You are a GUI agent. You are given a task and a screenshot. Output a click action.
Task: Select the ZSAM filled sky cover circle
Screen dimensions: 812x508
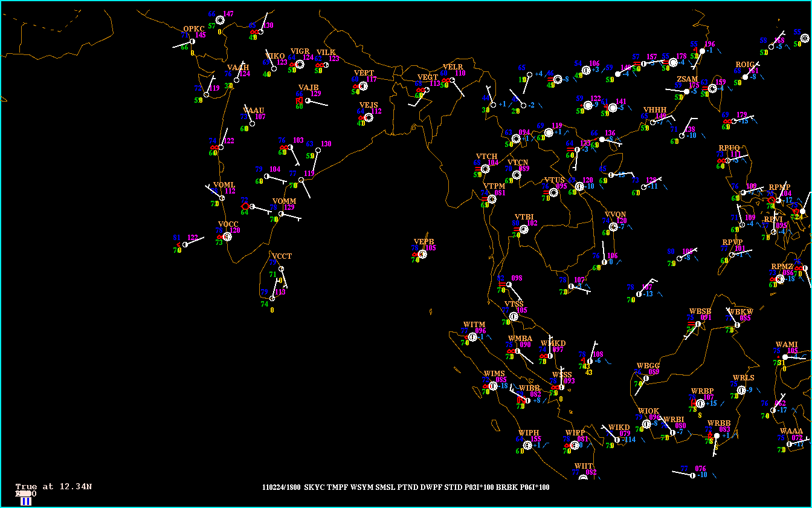pos(686,92)
